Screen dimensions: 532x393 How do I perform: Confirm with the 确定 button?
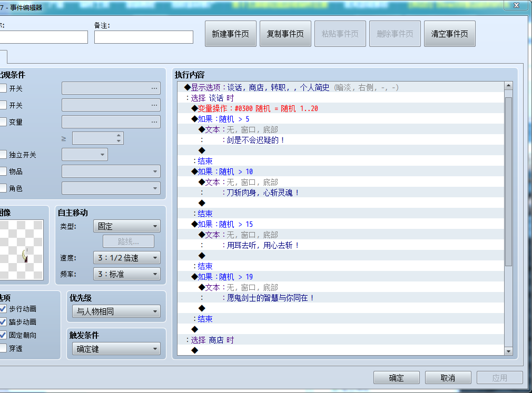396,377
